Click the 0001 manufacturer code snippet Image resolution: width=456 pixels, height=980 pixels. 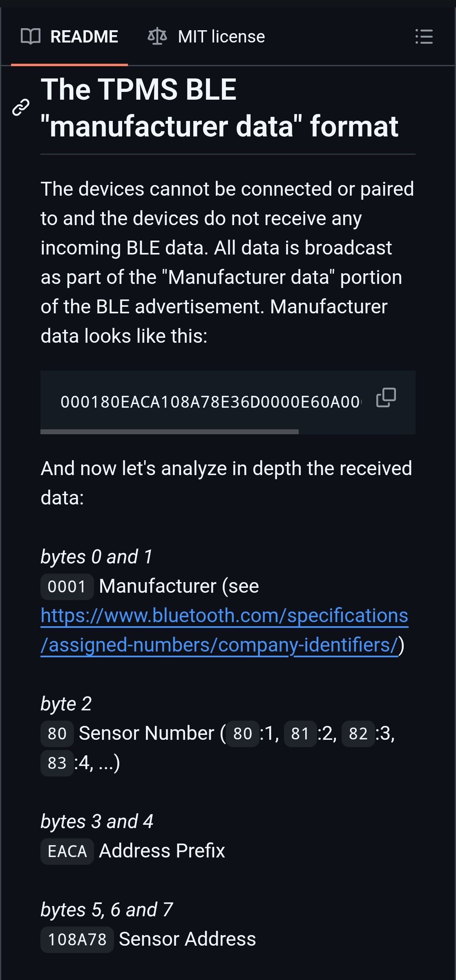[x=67, y=587]
